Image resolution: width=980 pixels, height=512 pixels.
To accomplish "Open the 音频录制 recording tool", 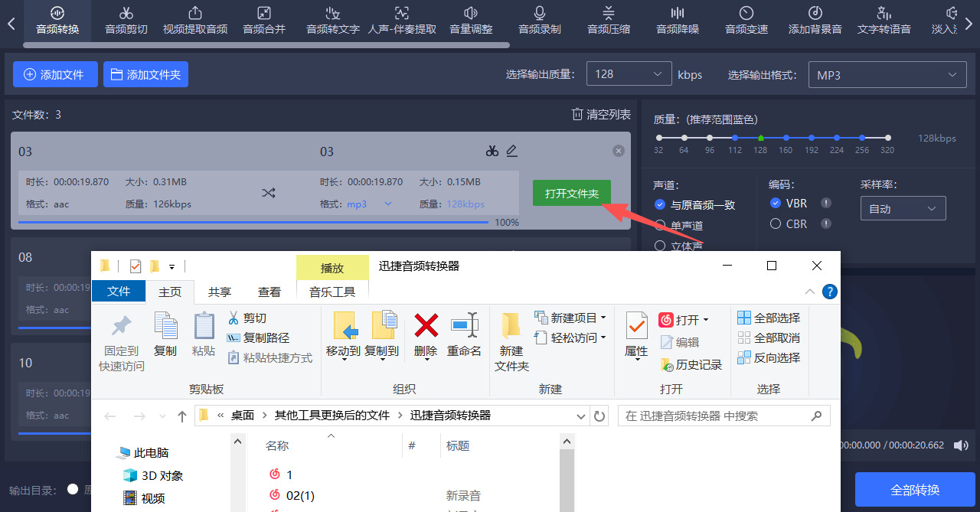I will 540,21.
